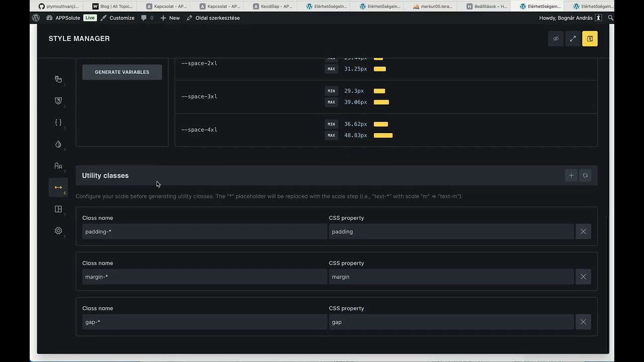The height and width of the screenshot is (362, 644).
Task: Reset utility classes with refresh icon
Action: 585,175
